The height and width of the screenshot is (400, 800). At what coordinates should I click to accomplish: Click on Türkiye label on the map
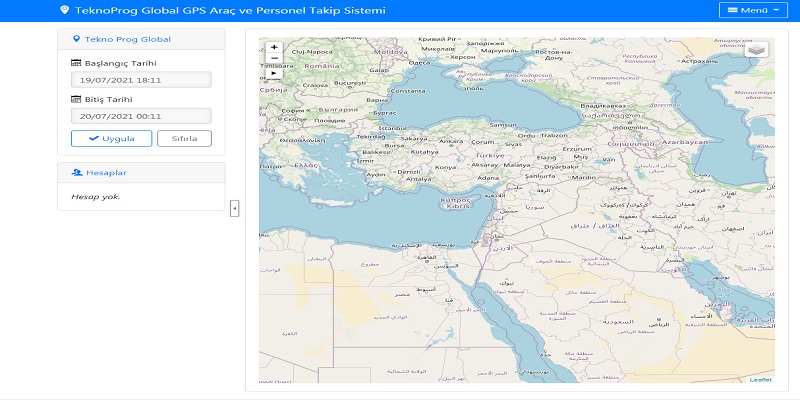490,156
